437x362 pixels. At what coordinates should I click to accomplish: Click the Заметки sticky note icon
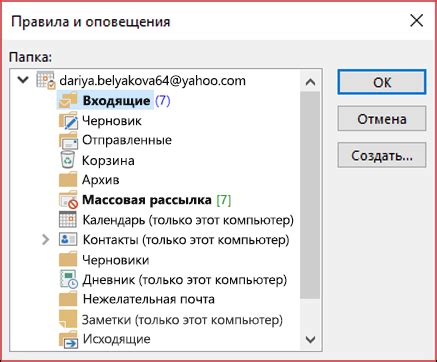click(x=68, y=319)
